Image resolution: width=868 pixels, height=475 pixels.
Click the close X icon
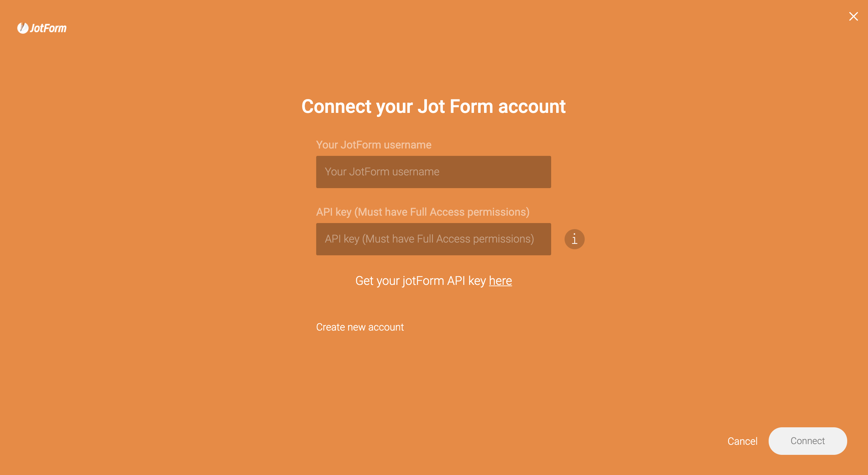coord(853,16)
